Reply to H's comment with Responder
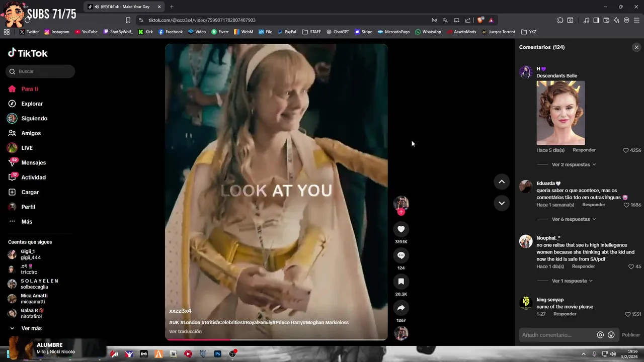This screenshot has height=362, width=644. 584,150
